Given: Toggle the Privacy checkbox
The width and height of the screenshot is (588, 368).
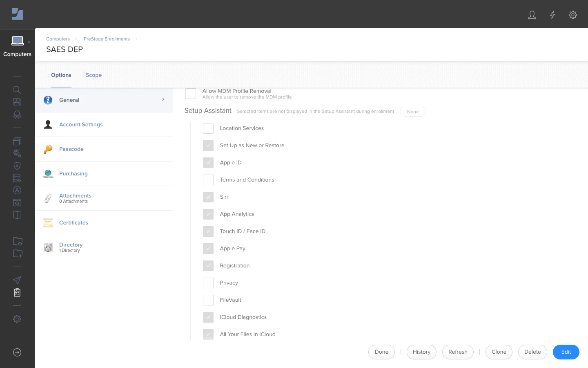Looking at the screenshot, I should coord(208,283).
